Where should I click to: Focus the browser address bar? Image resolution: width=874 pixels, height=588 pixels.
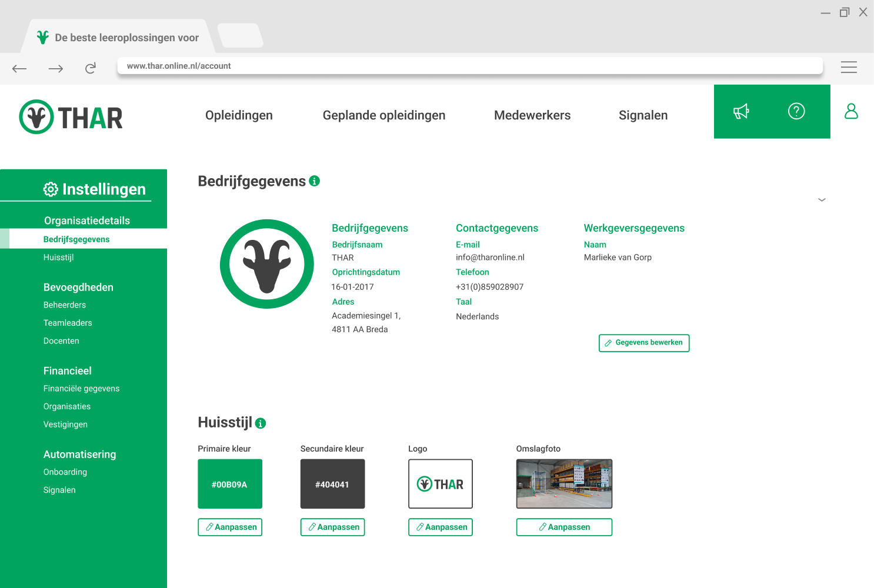(x=469, y=66)
